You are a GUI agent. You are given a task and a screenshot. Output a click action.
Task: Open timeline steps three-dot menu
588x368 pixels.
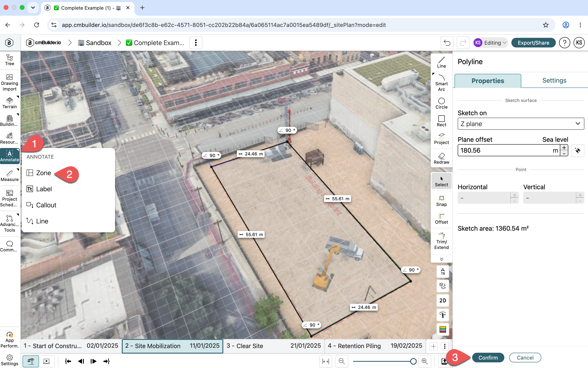coord(445,346)
